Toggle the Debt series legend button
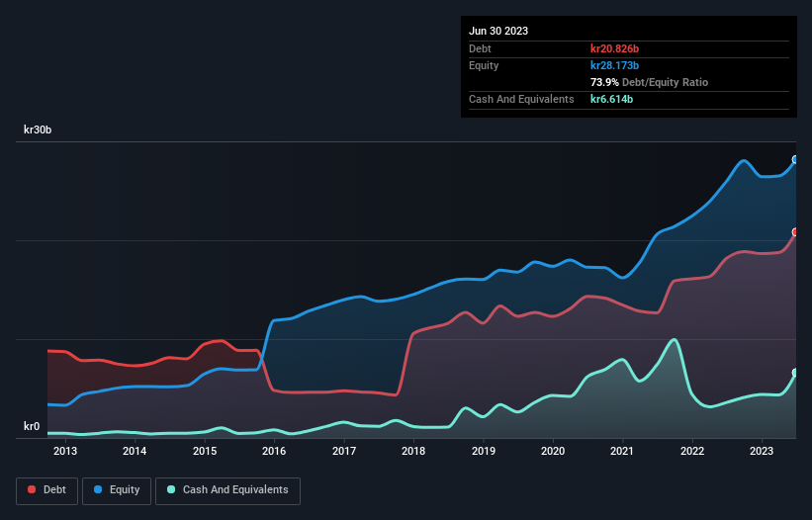Viewport: 812px width, 520px height. 47,490
